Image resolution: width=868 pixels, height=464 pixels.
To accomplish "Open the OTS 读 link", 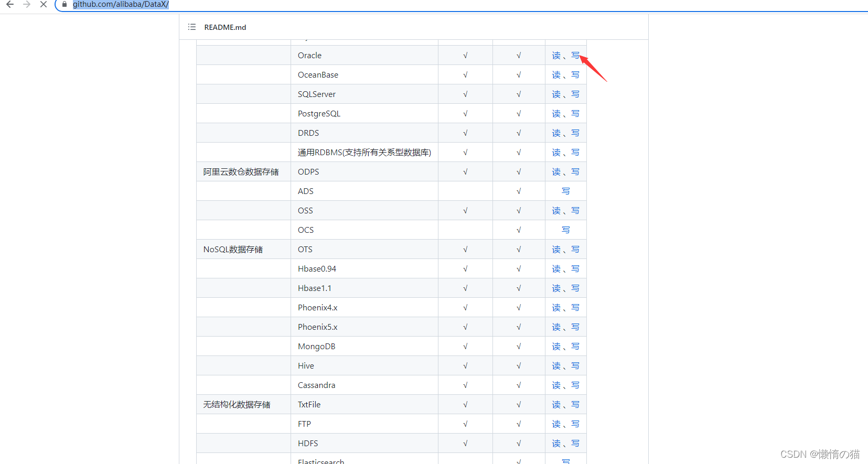I will [x=556, y=250].
